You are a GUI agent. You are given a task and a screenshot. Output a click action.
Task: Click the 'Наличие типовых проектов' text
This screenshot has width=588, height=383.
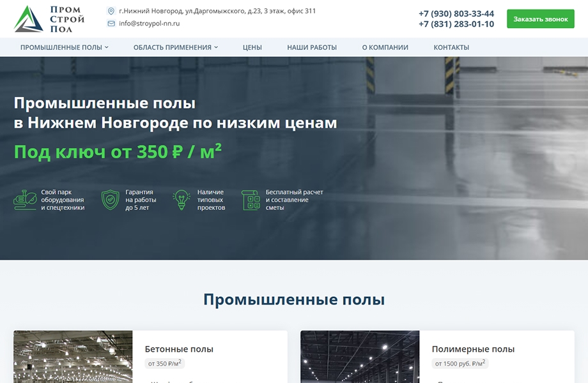coord(211,200)
